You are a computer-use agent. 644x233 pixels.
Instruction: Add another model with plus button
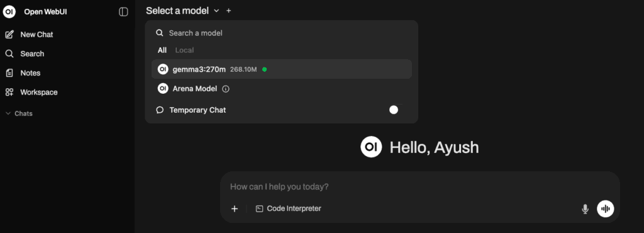[229, 11]
